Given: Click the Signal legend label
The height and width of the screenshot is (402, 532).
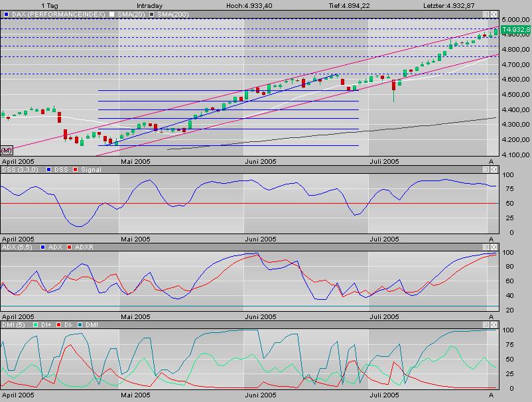Looking at the screenshot, I should click(x=91, y=170).
